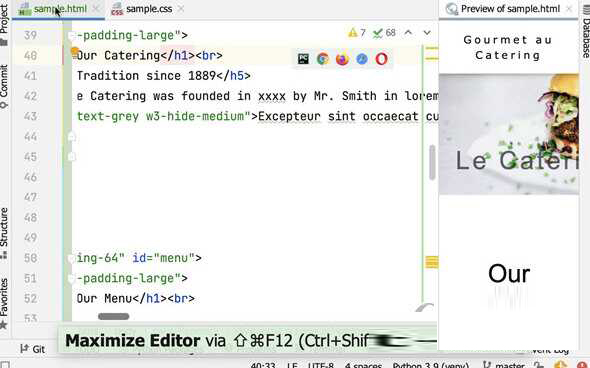The image size is (590, 368).
Task: Open preview in built-in PyCharm browser icon
Action: point(303,59)
